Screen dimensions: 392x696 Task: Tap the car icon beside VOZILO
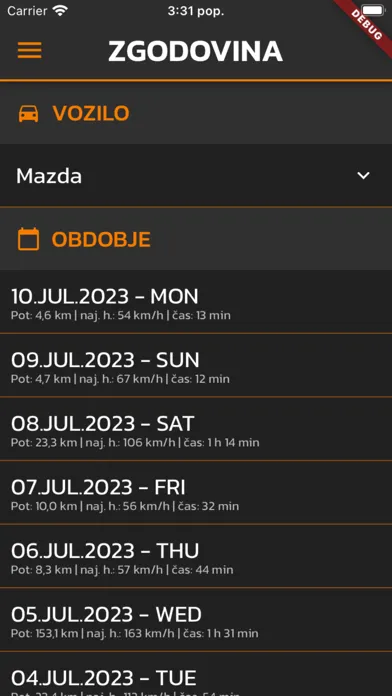(28, 114)
